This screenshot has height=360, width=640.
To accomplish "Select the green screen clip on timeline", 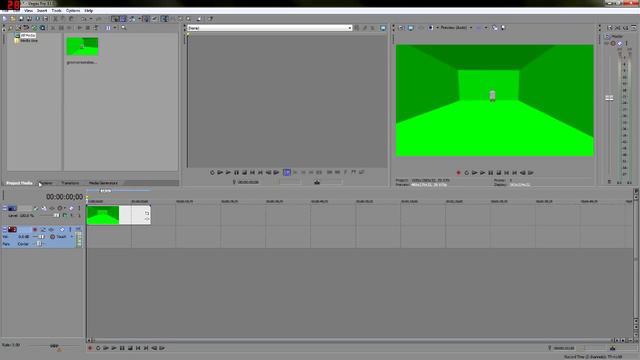I will point(119,215).
